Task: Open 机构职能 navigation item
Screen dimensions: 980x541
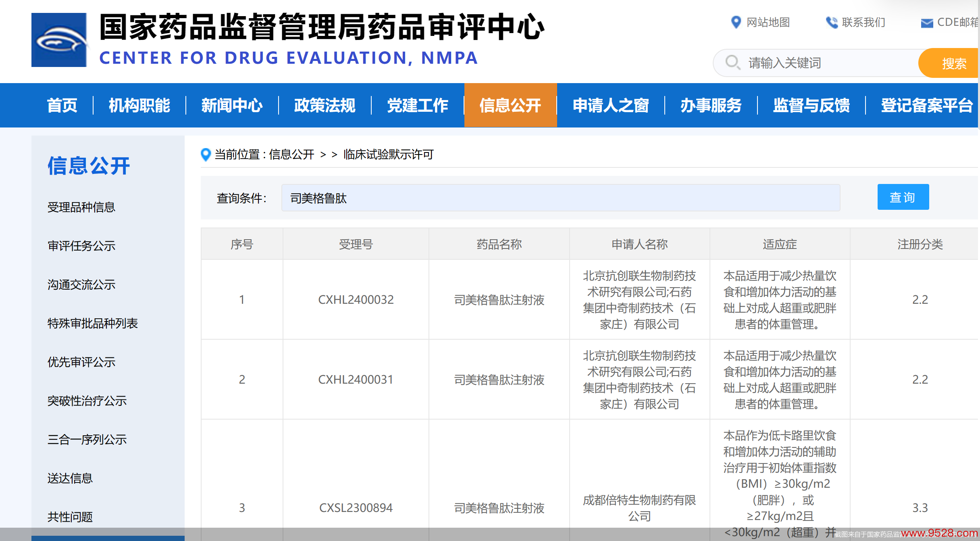Action: (139, 105)
